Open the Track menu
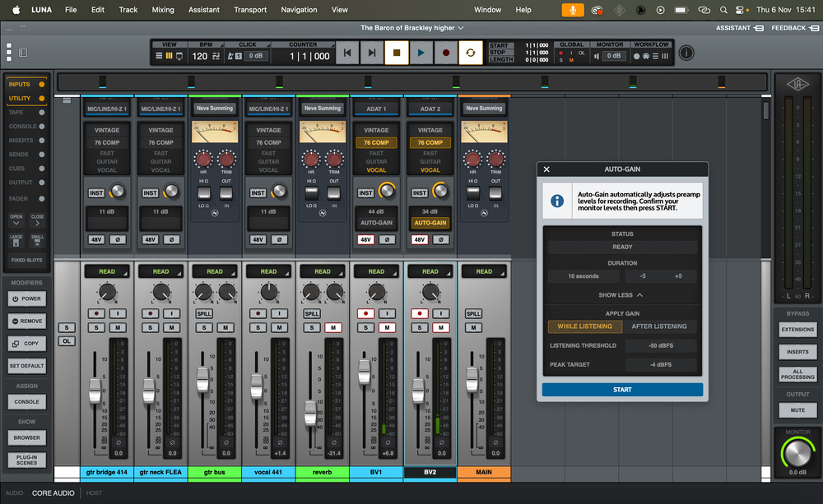Image resolution: width=823 pixels, height=504 pixels. pos(128,9)
